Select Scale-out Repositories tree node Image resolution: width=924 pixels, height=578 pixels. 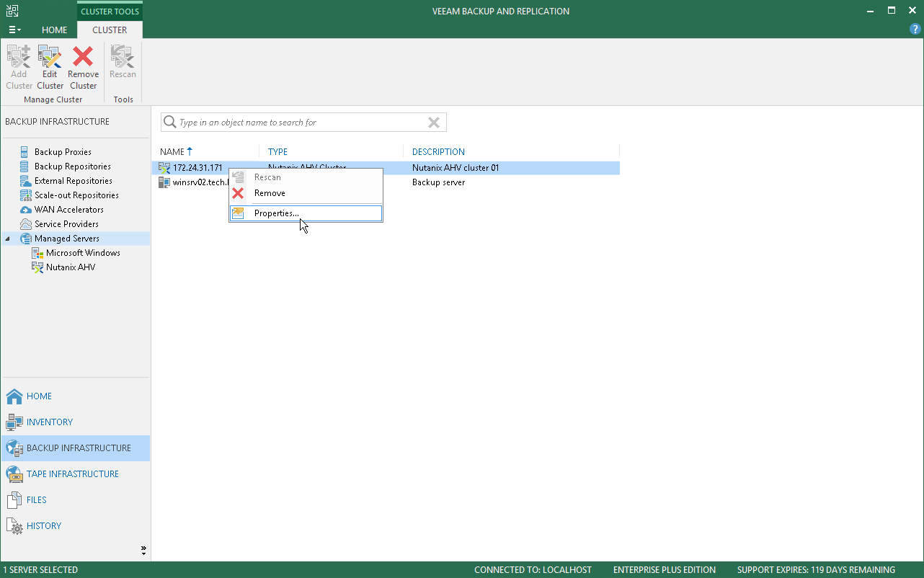[x=76, y=195]
